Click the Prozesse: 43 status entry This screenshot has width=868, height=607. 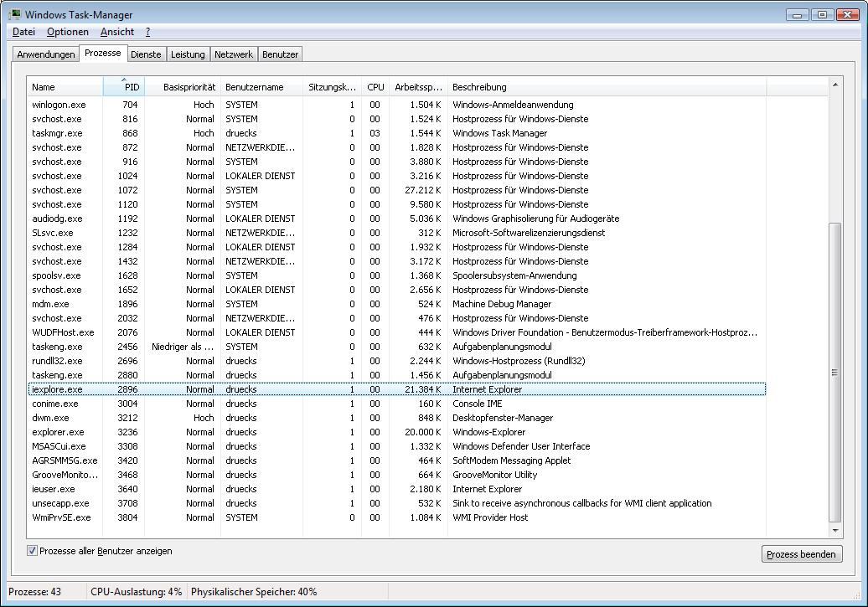click(x=35, y=591)
